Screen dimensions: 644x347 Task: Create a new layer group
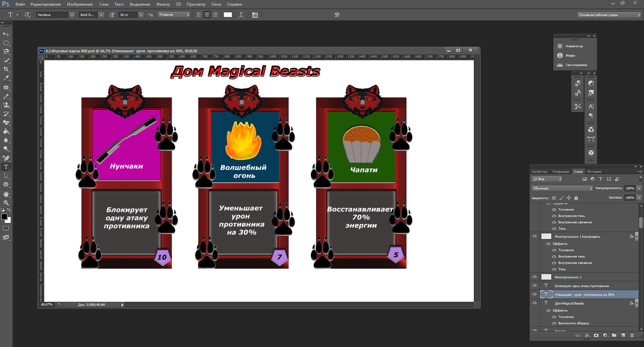point(614,335)
